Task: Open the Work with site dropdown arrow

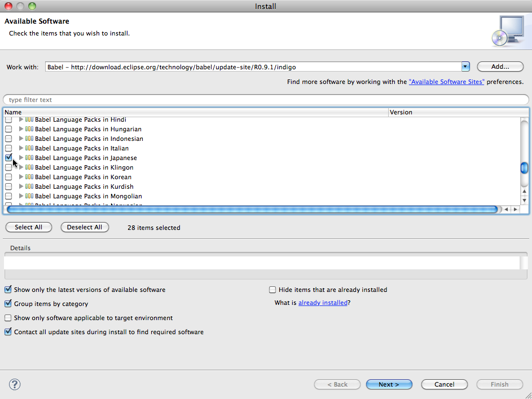Action: tap(465, 67)
